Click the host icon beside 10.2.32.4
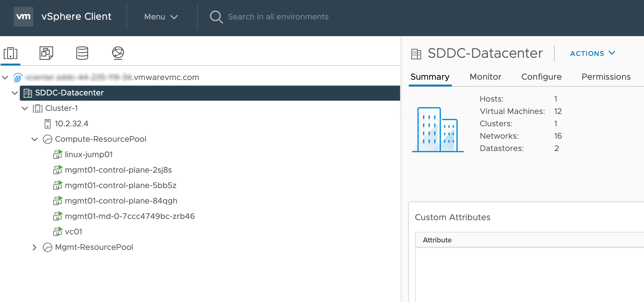Viewport: 644px width, 302px height. (x=48, y=124)
